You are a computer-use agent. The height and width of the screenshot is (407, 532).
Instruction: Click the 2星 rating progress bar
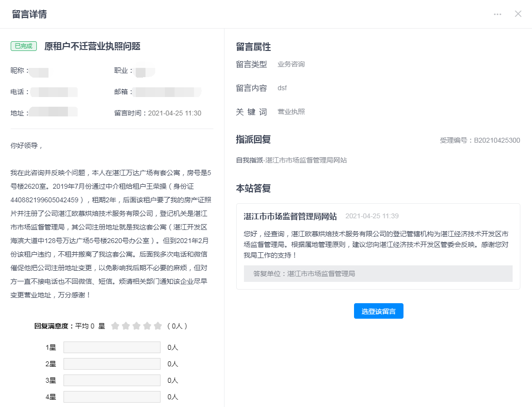tap(112, 364)
